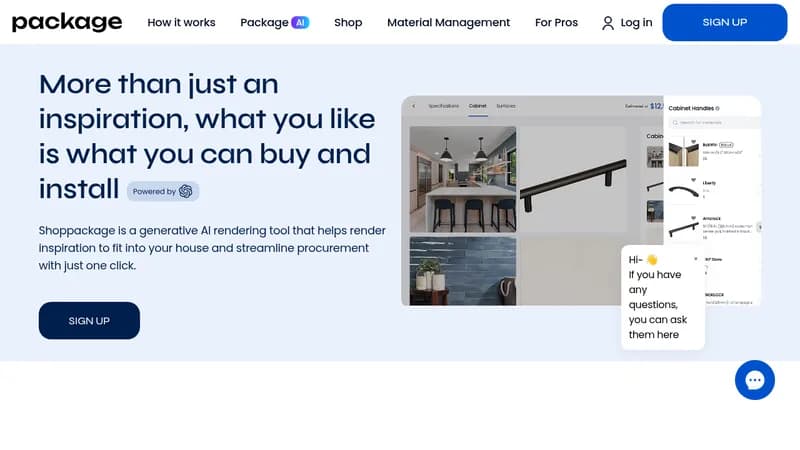Select the Amerock bar handle item

pyautogui.click(x=683, y=228)
